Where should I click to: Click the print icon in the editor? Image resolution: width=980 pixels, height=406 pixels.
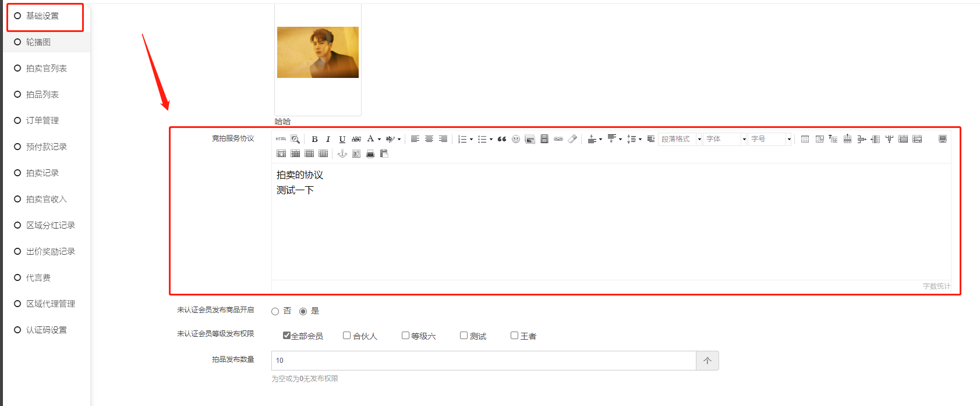(x=370, y=154)
